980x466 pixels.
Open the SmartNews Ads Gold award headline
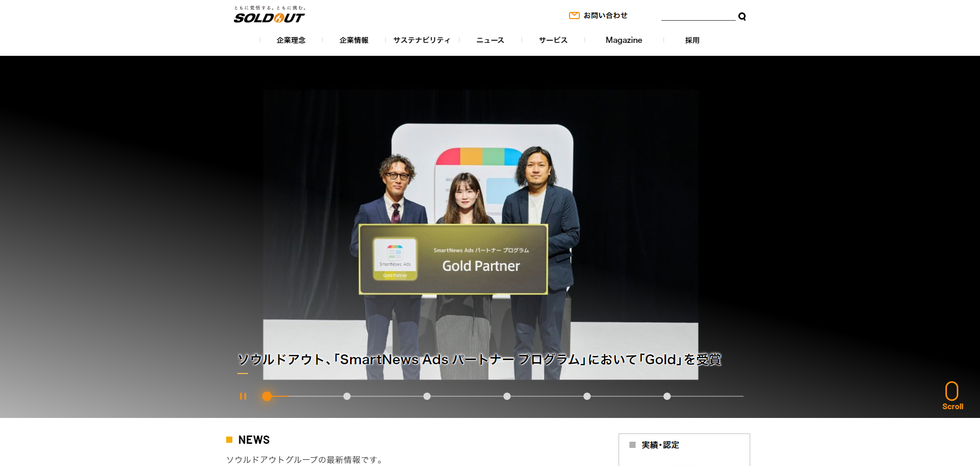click(479, 360)
